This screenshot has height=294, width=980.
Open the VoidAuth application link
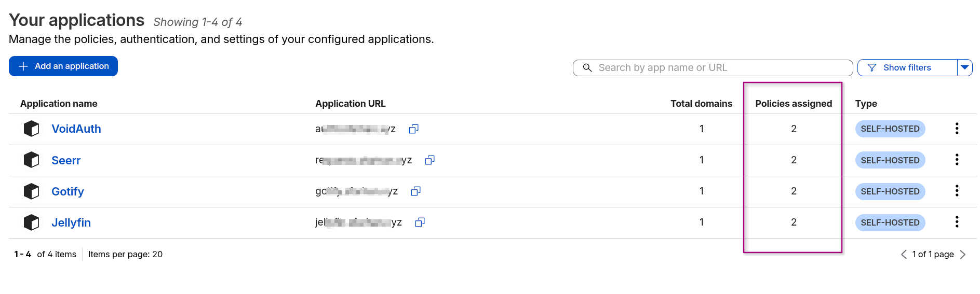pyautogui.click(x=76, y=129)
